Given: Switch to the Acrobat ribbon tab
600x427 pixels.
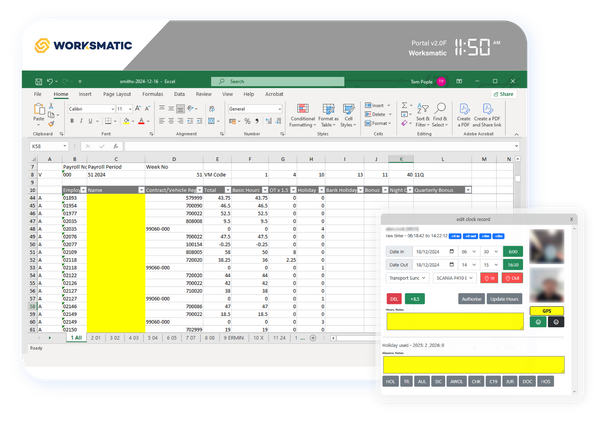Looking at the screenshot, I should pos(274,94).
